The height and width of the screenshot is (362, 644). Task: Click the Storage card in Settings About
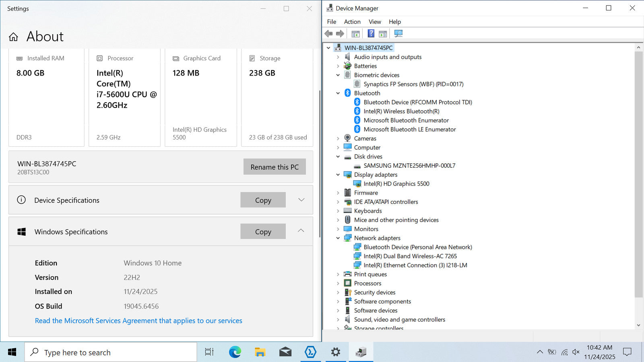coord(277,98)
